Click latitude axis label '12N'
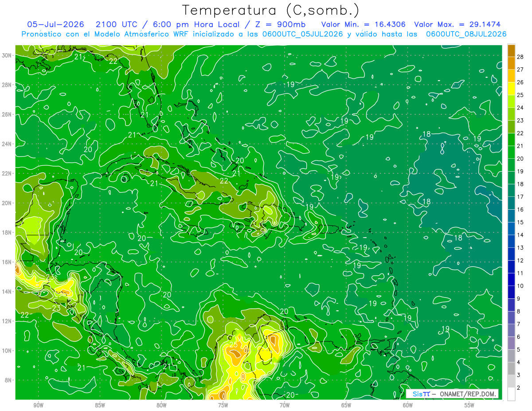The image size is (532, 411). tap(7, 321)
